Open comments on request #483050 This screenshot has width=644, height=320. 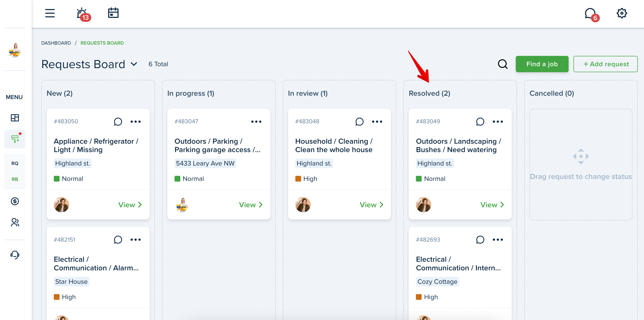click(118, 122)
